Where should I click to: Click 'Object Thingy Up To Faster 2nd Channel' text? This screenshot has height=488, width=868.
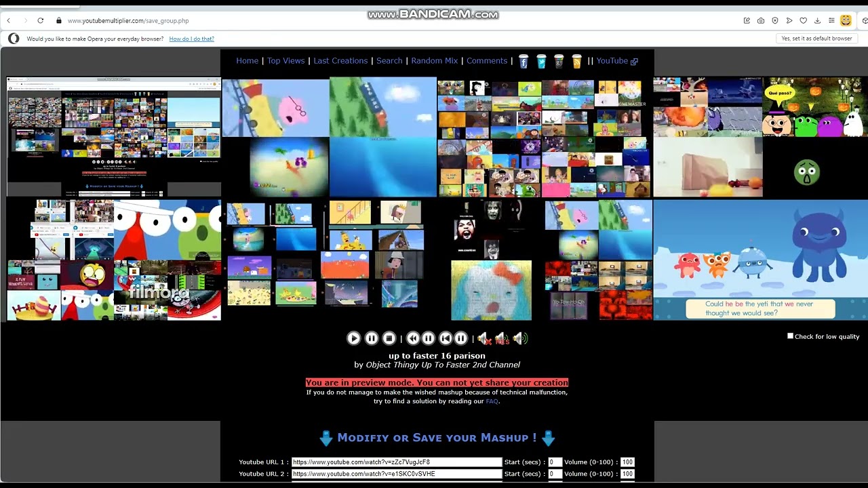[443, 365]
